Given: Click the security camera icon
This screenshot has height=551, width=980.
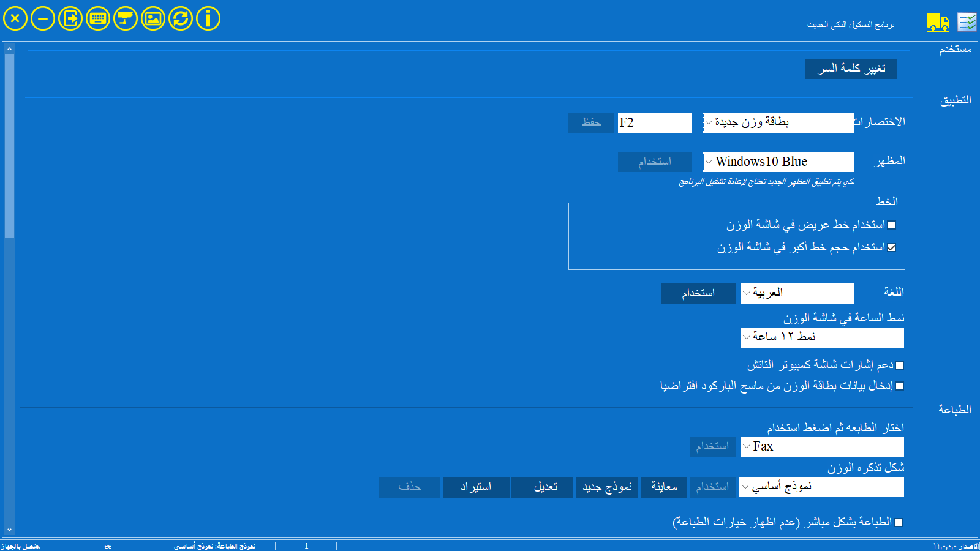Looking at the screenshot, I should [x=126, y=18].
